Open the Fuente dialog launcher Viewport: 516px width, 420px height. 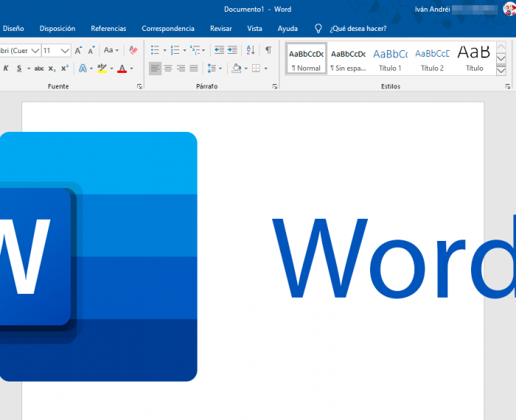pos(139,86)
